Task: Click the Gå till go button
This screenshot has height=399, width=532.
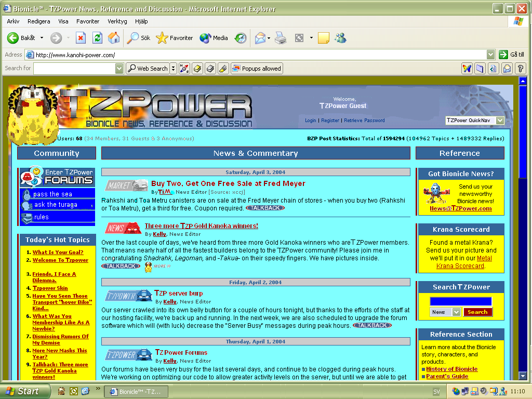Action: pyautogui.click(x=512, y=54)
